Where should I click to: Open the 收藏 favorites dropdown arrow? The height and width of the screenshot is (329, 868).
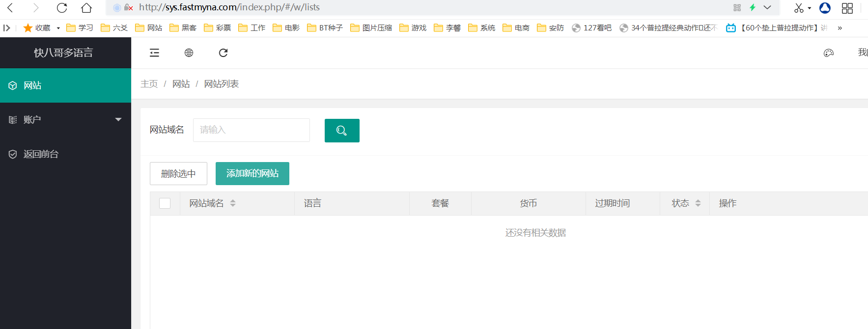58,28
